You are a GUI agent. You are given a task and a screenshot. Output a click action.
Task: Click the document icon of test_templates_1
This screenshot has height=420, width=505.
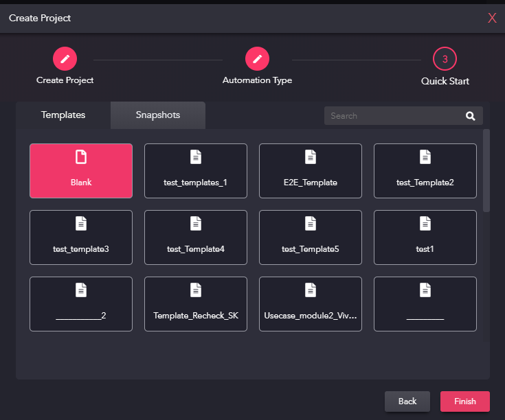pos(196,157)
